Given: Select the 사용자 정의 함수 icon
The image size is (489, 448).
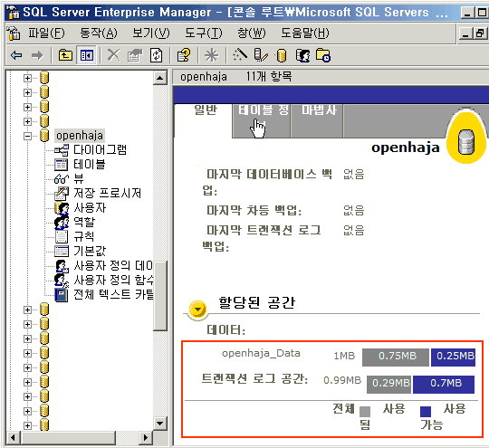Looking at the screenshot, I should point(62,280).
